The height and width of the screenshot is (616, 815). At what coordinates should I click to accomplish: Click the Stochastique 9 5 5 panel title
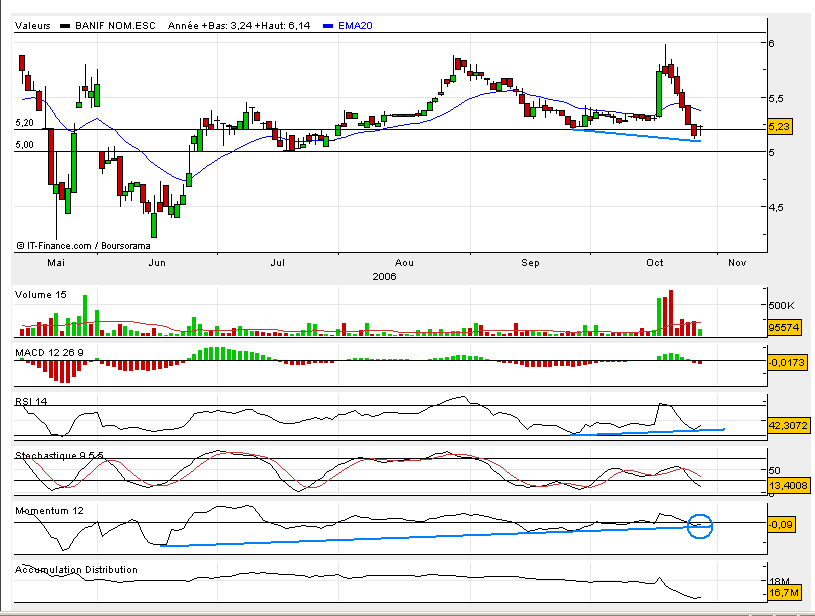[x=59, y=455]
